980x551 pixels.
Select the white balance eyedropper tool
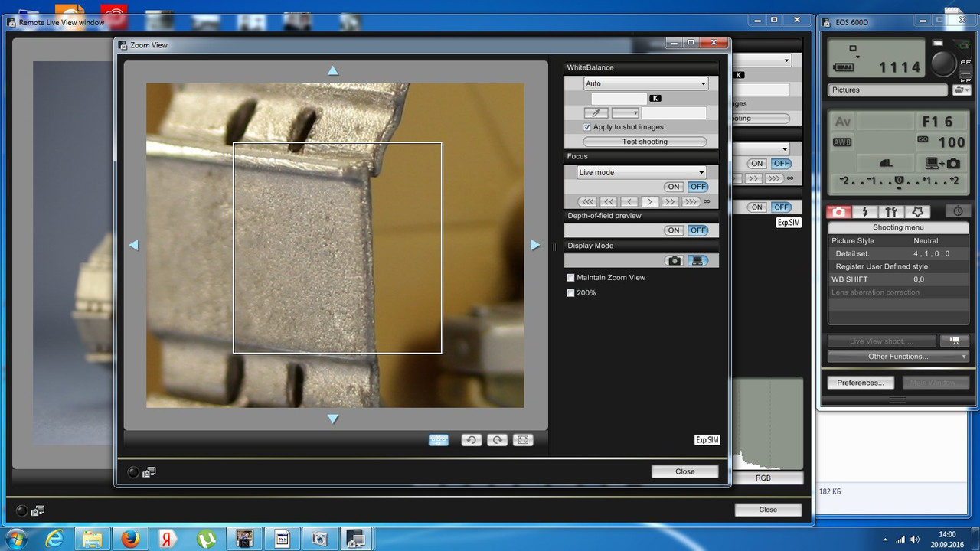tap(596, 112)
